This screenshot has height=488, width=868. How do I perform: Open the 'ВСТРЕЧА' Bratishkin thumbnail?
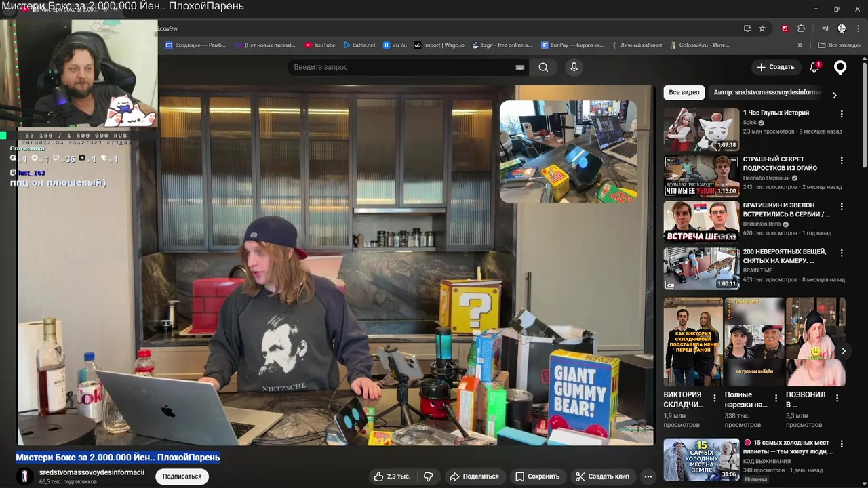click(701, 222)
